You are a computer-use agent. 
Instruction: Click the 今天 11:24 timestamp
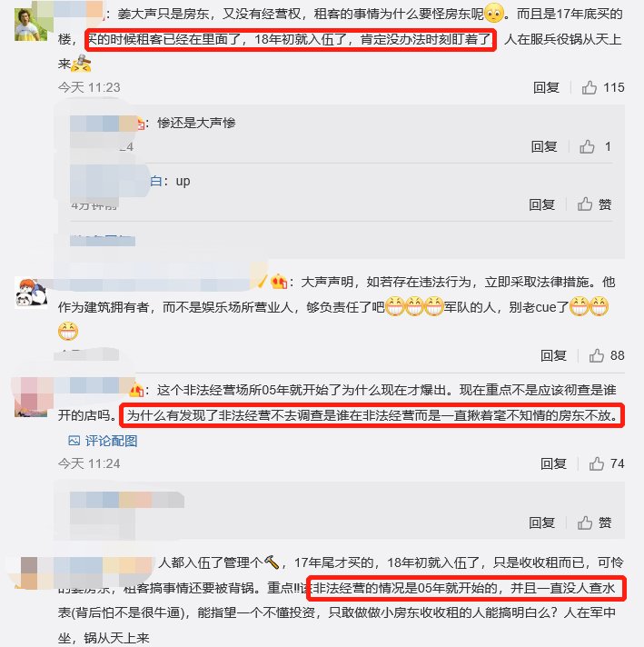click(89, 463)
